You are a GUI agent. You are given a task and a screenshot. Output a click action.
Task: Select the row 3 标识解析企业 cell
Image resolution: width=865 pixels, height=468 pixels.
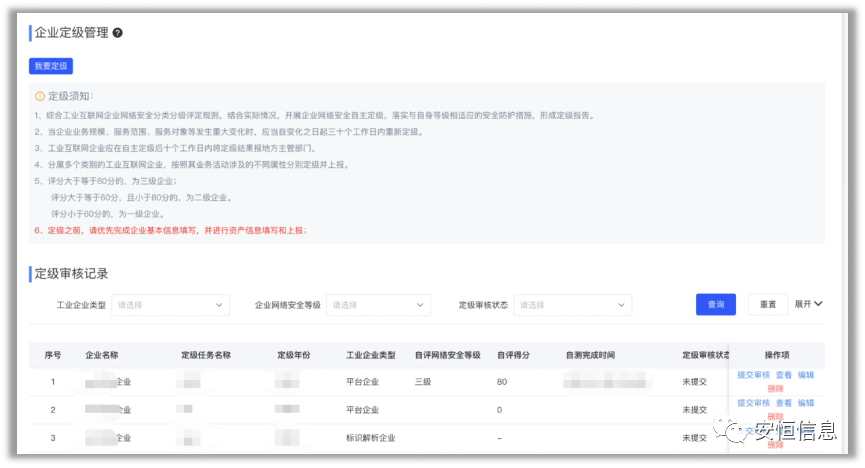370,438
